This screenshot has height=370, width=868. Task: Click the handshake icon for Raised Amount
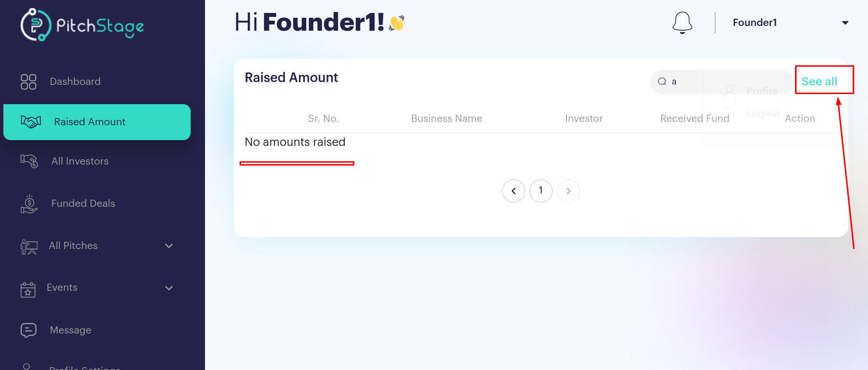(31, 121)
